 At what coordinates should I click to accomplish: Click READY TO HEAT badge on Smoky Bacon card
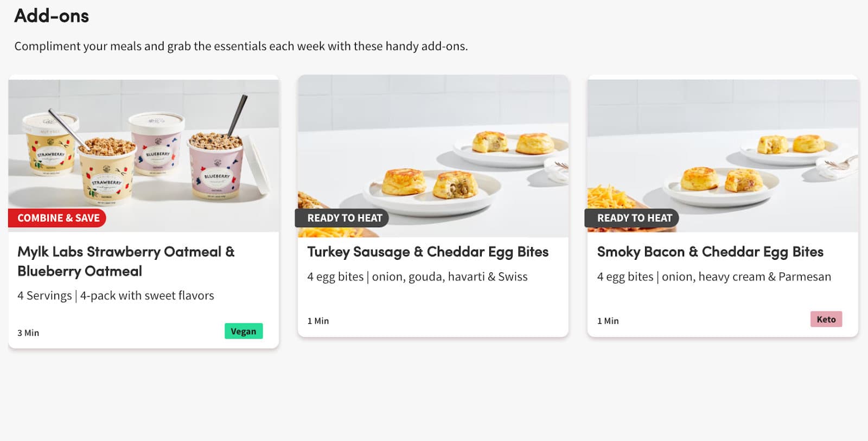coord(634,218)
